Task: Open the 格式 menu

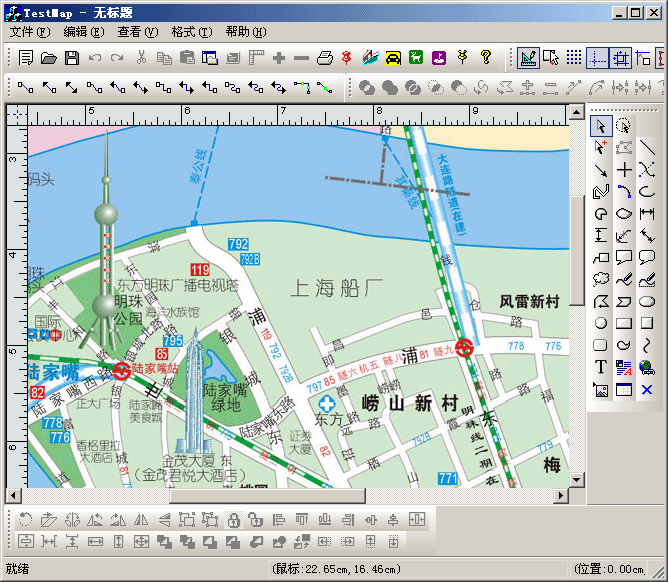Action: (191, 32)
